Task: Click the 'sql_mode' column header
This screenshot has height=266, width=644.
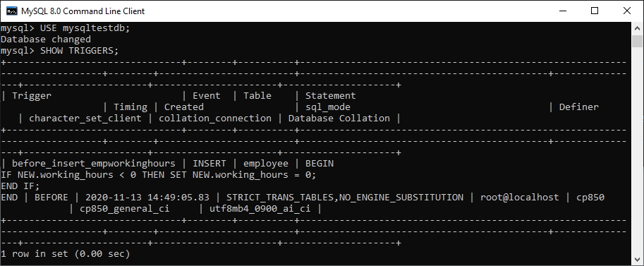Action: [x=328, y=107]
